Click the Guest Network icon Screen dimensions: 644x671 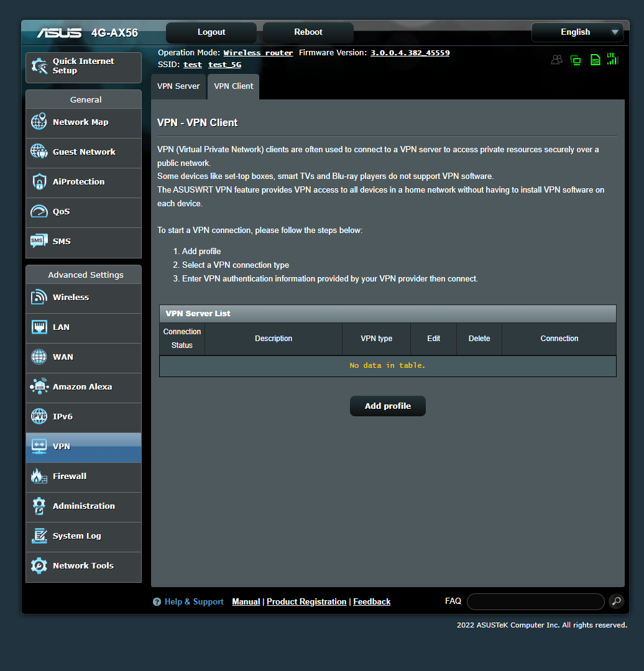(39, 152)
